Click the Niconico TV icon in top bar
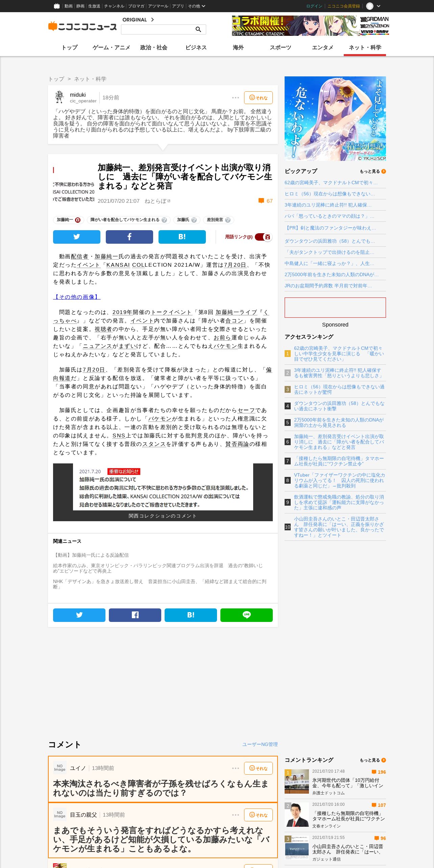The width and height of the screenshot is (434, 868). point(57,6)
